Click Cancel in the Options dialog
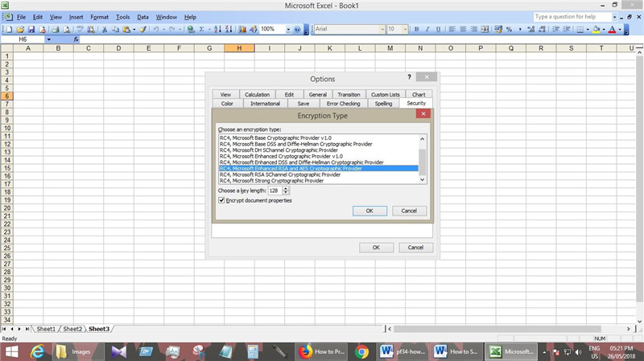 (x=415, y=248)
